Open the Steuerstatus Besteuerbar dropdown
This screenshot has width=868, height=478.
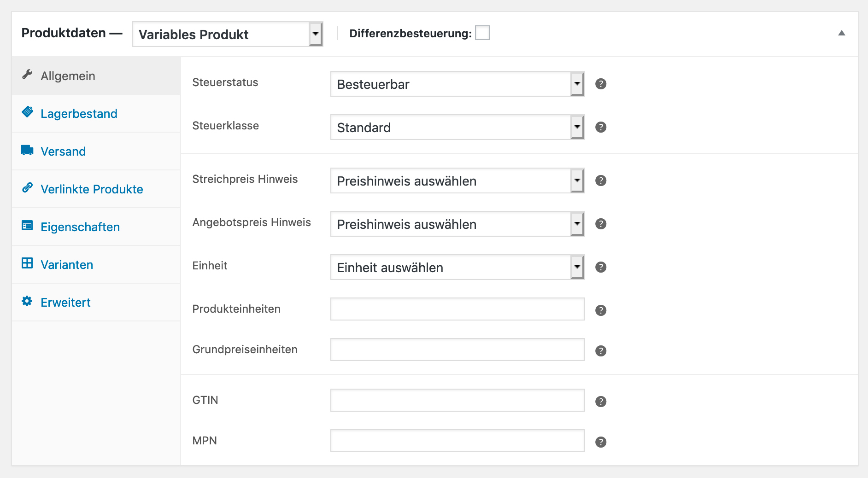(x=457, y=84)
